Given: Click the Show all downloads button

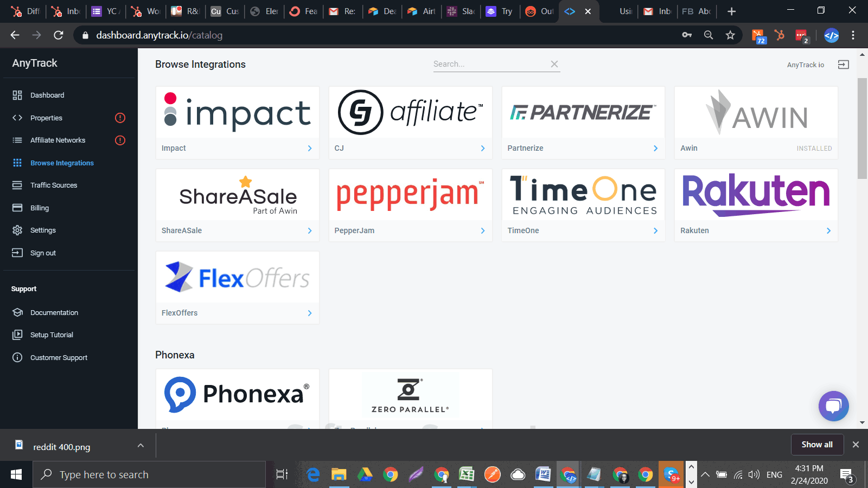Looking at the screenshot, I should (x=817, y=444).
